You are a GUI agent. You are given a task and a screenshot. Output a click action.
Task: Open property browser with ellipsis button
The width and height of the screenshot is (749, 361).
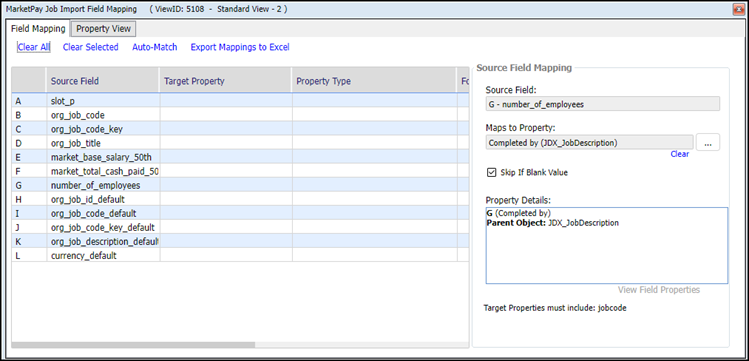pos(708,142)
